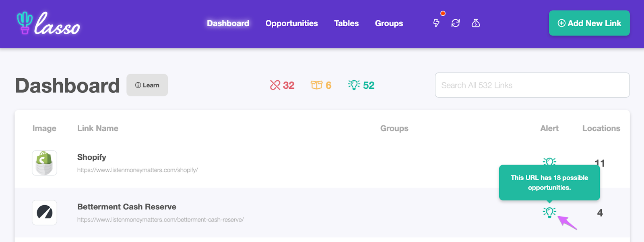Click the Shopify row lightbulb alert icon
The width and height of the screenshot is (644, 242).
(x=549, y=161)
